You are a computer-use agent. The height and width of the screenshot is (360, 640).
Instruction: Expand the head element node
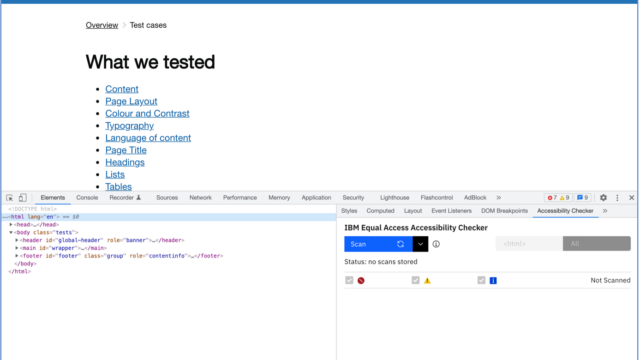click(x=11, y=224)
